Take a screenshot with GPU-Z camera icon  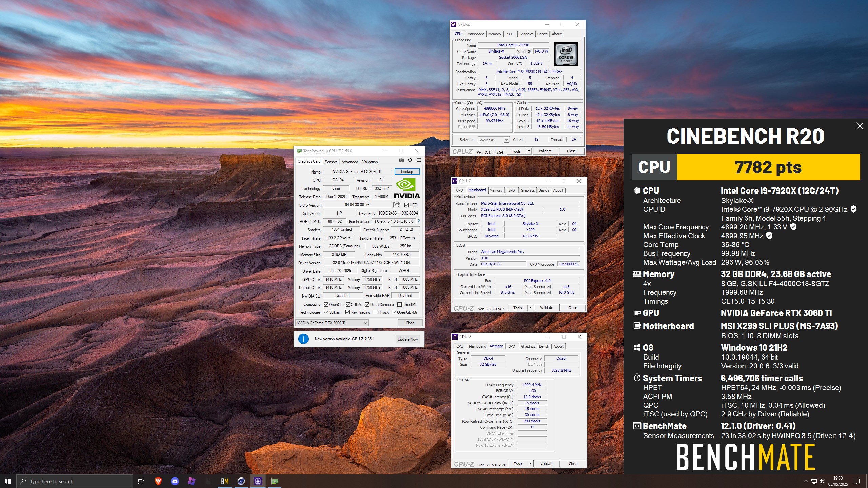[x=401, y=160]
